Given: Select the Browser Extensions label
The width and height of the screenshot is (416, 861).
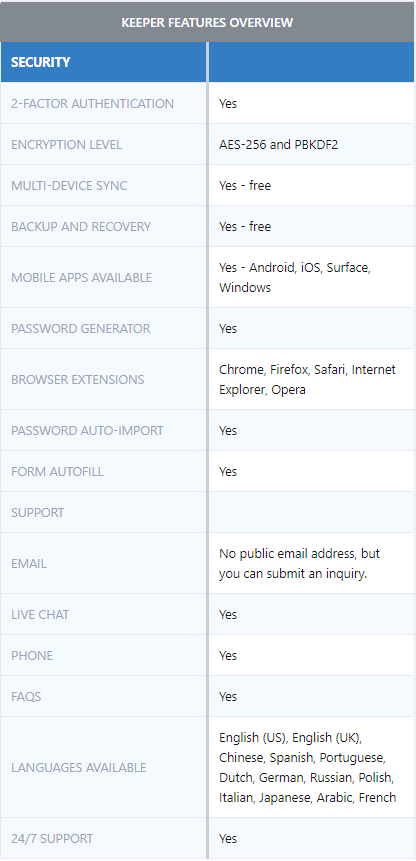Looking at the screenshot, I should pos(77,379).
